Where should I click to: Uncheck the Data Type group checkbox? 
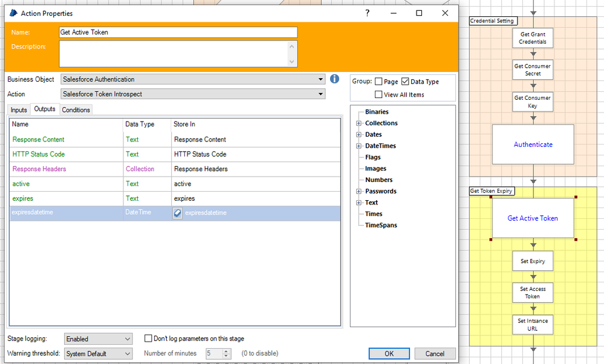coord(405,82)
